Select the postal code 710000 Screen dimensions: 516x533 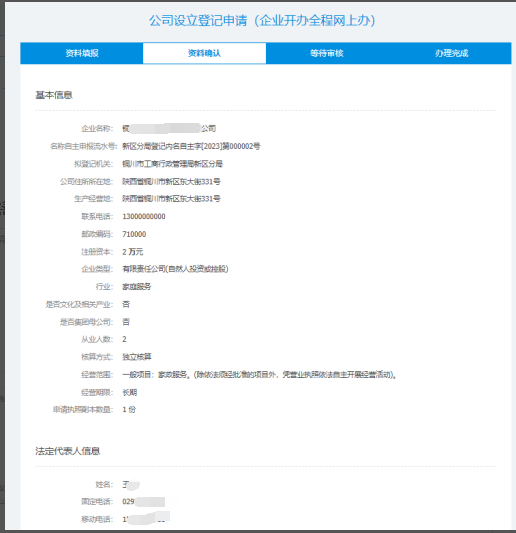pos(134,234)
